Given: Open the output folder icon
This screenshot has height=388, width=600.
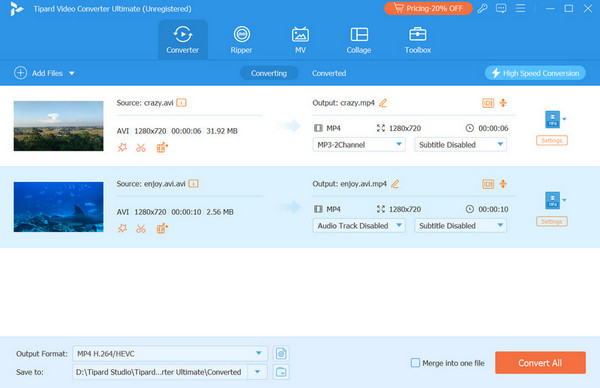Looking at the screenshot, I should click(x=281, y=372).
